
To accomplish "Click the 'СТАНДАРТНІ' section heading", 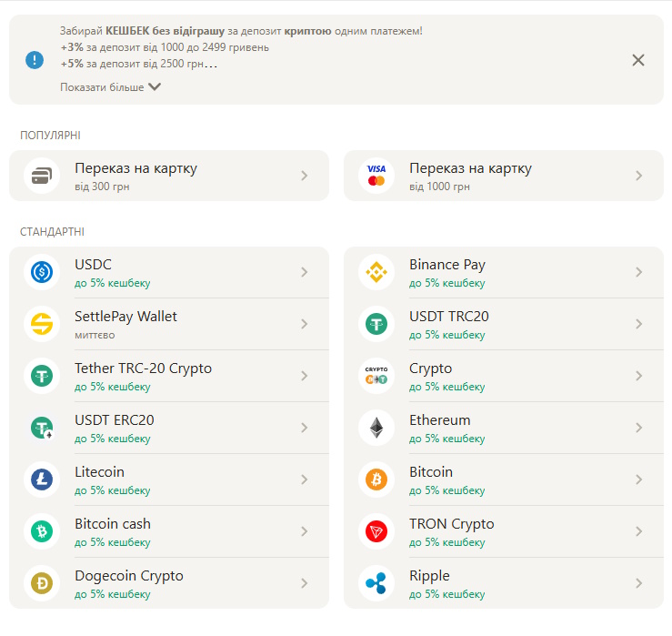I will [52, 232].
